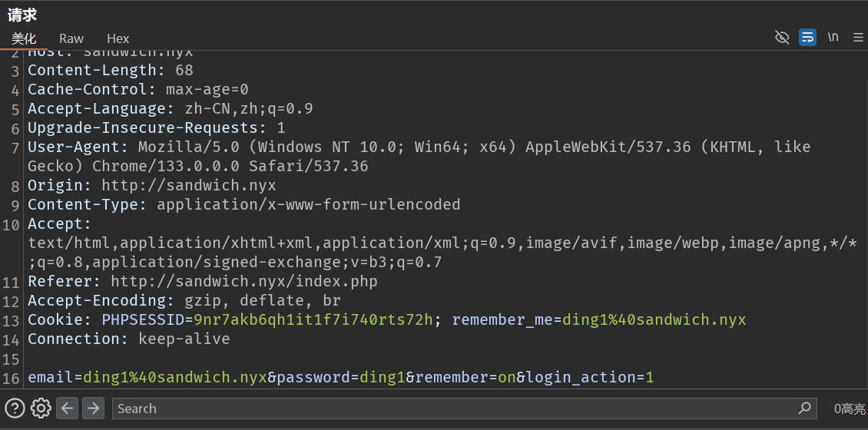
Task: Click the question mark help icon
Action: [x=15, y=408]
